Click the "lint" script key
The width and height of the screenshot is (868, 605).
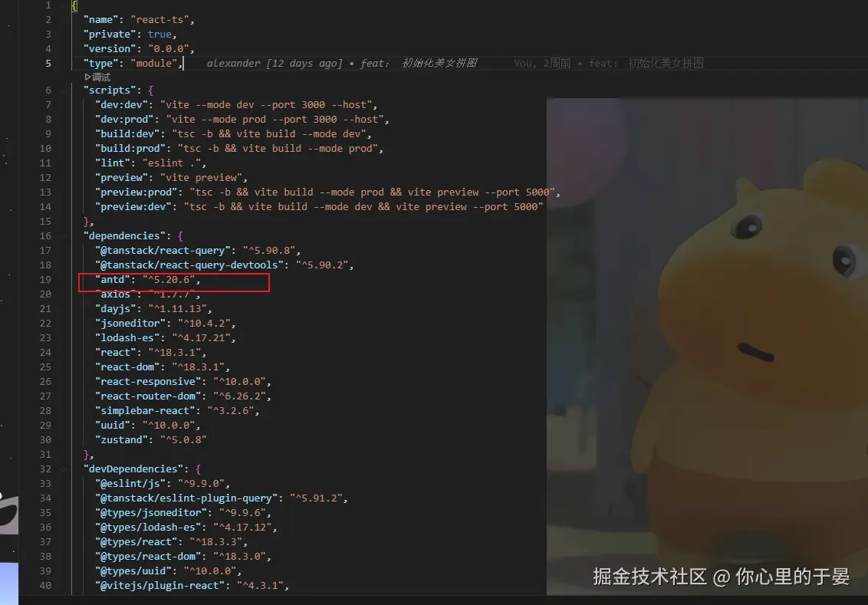pos(113,163)
